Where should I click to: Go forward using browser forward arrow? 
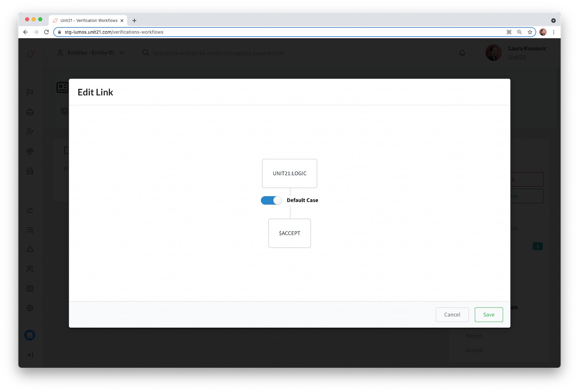coord(36,32)
